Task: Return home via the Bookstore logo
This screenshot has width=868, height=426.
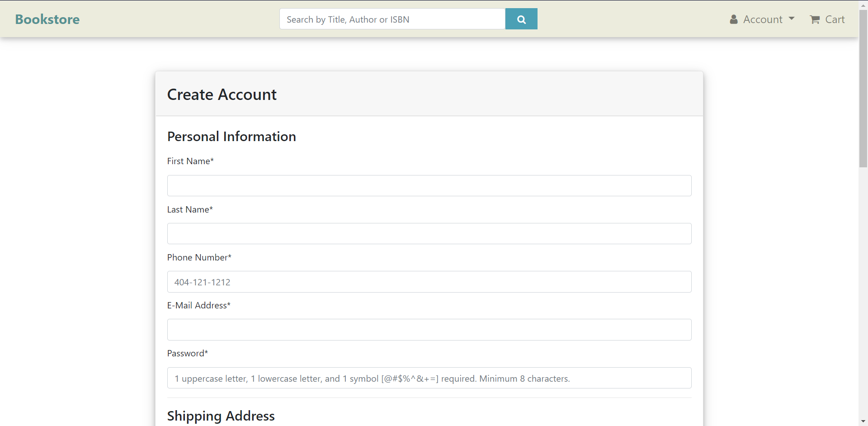Action: pyautogui.click(x=47, y=19)
